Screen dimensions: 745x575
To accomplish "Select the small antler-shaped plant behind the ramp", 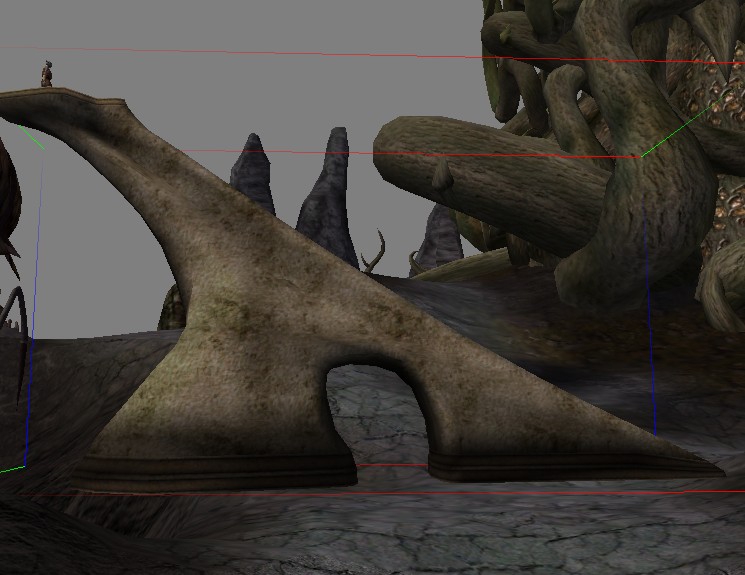I will pyautogui.click(x=374, y=252).
